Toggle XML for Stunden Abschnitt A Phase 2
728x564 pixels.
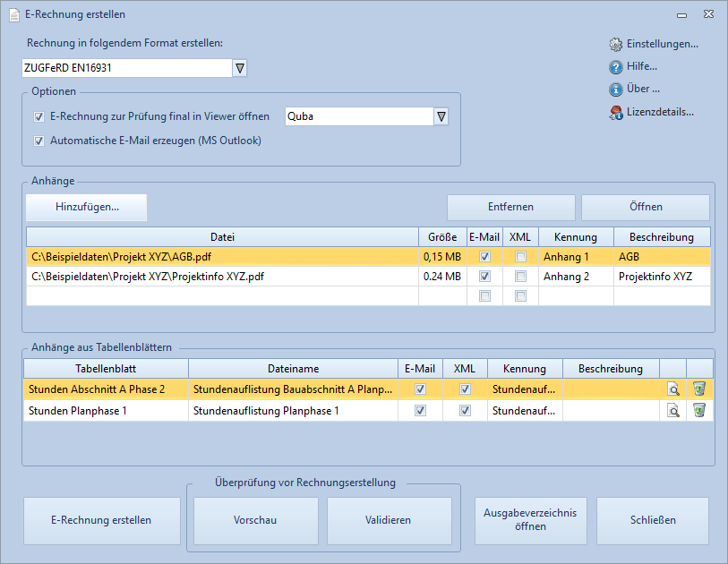465,389
